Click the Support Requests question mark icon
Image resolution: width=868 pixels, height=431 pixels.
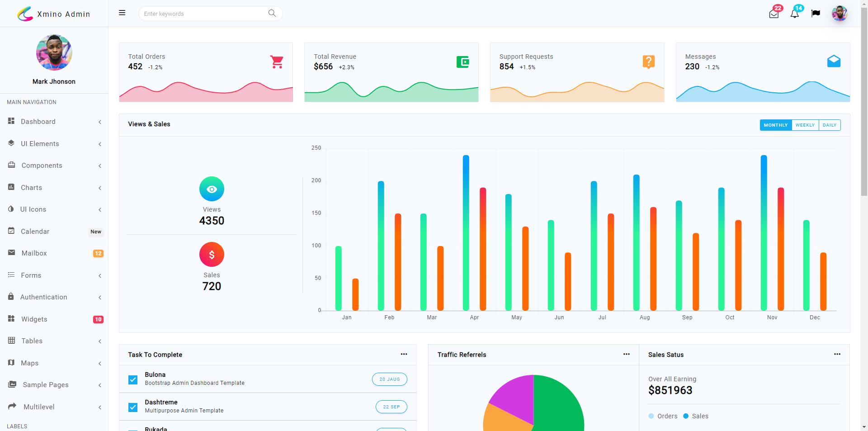tap(649, 62)
